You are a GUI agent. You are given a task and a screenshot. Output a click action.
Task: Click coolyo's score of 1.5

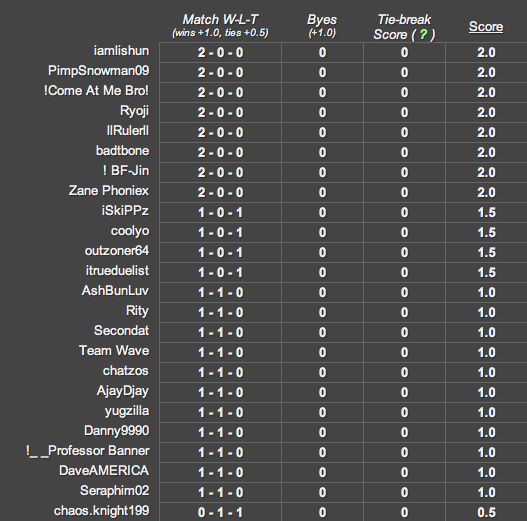pyautogui.click(x=486, y=233)
